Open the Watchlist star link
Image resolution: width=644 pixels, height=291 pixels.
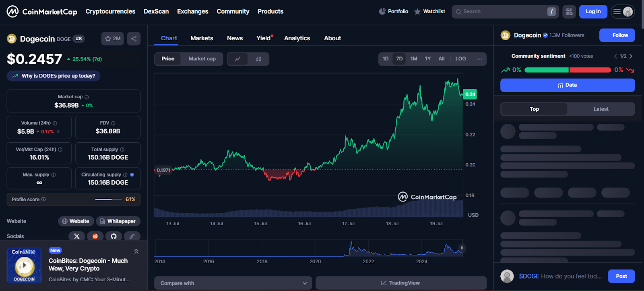point(429,11)
